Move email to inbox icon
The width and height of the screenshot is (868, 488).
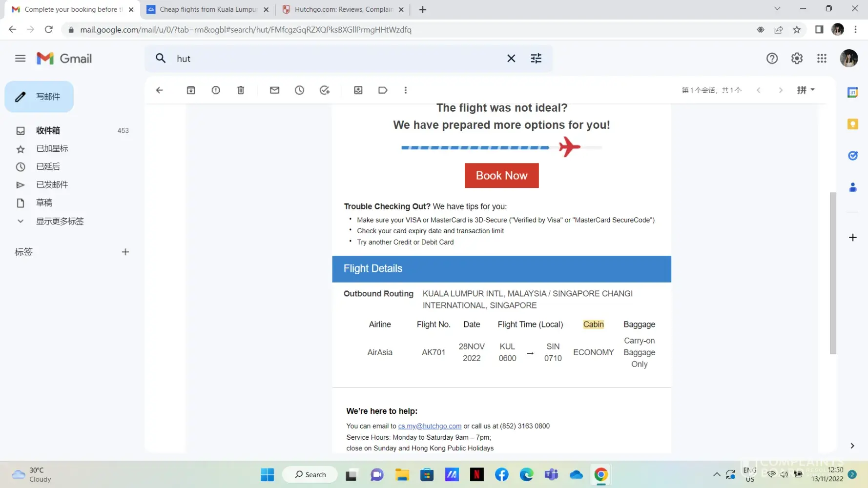pos(358,90)
